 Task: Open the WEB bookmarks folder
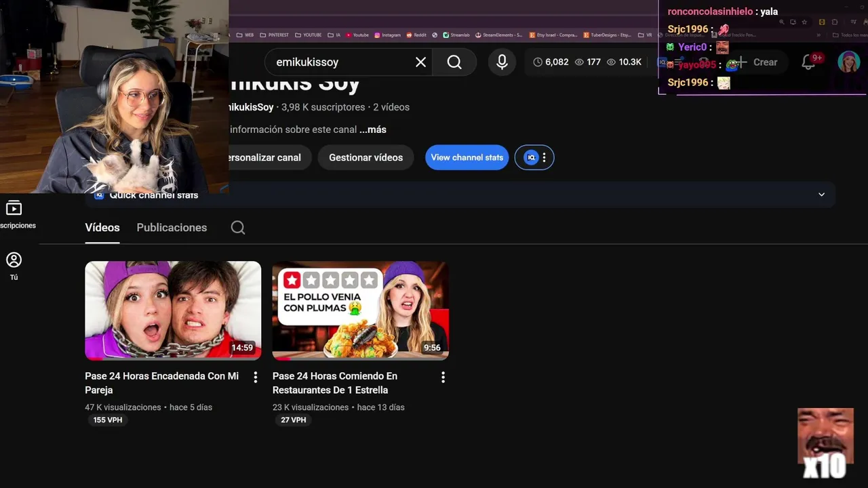click(245, 35)
